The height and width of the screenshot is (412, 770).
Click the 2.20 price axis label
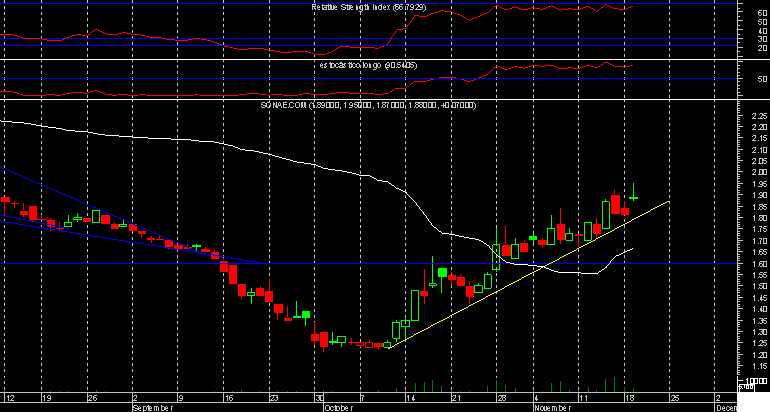coord(759,127)
